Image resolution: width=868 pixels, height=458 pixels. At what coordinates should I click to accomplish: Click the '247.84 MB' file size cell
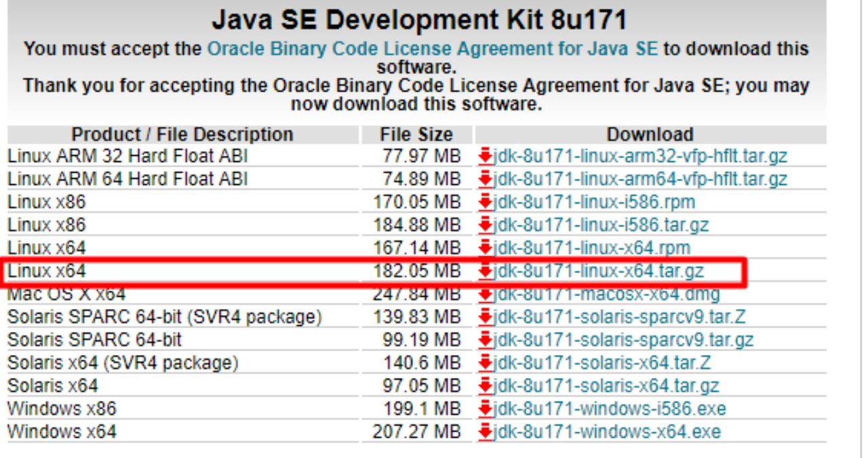[417, 295]
